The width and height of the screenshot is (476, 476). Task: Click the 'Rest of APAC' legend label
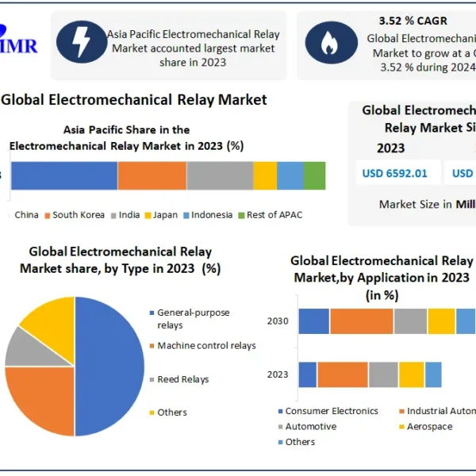[x=274, y=215]
